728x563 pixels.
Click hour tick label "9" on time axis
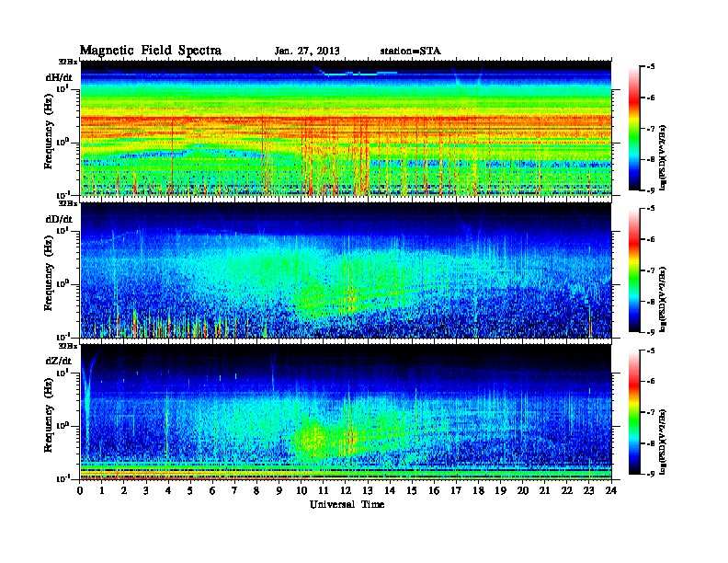coord(279,490)
